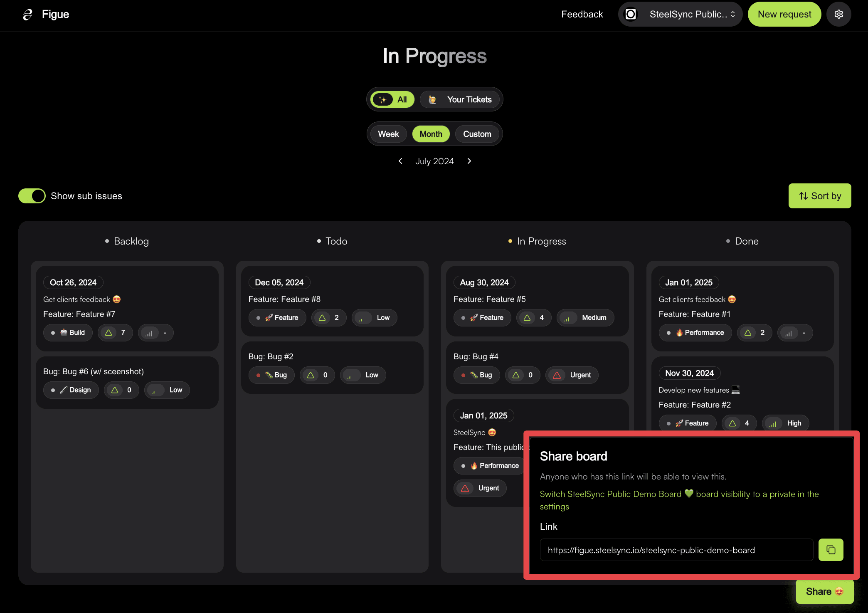Toggle the Show sub issues switch
This screenshot has height=613, width=868.
click(32, 196)
